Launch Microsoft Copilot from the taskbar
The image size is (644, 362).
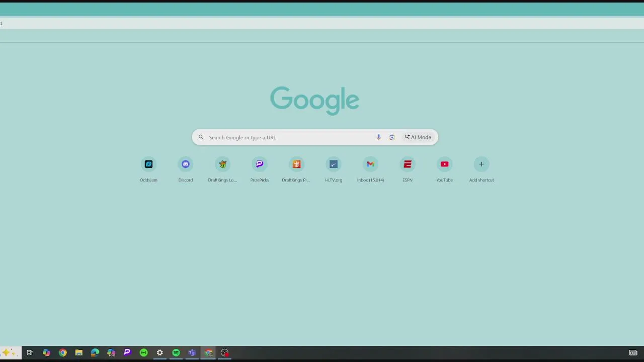(46, 353)
